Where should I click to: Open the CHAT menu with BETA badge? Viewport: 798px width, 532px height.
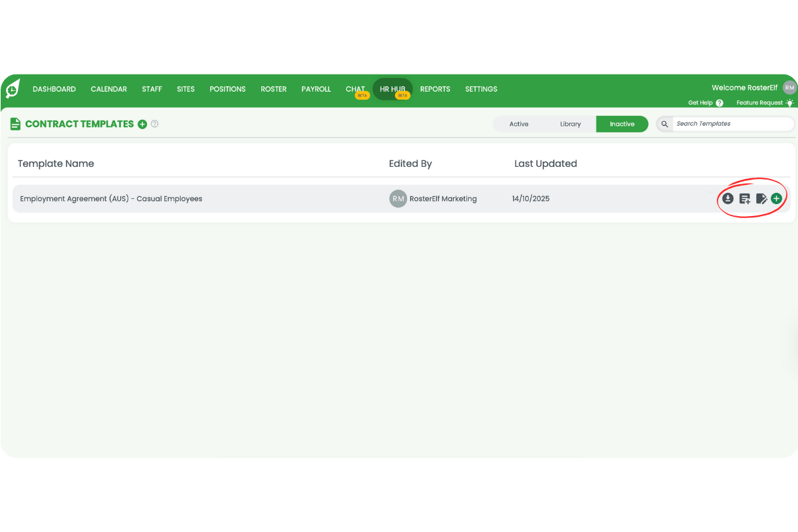pyautogui.click(x=355, y=88)
